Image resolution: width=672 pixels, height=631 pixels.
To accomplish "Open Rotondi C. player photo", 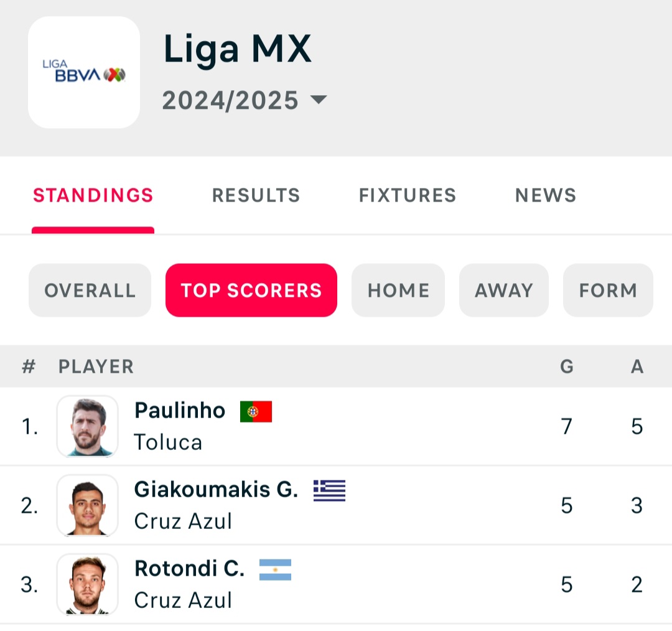I will [87, 584].
